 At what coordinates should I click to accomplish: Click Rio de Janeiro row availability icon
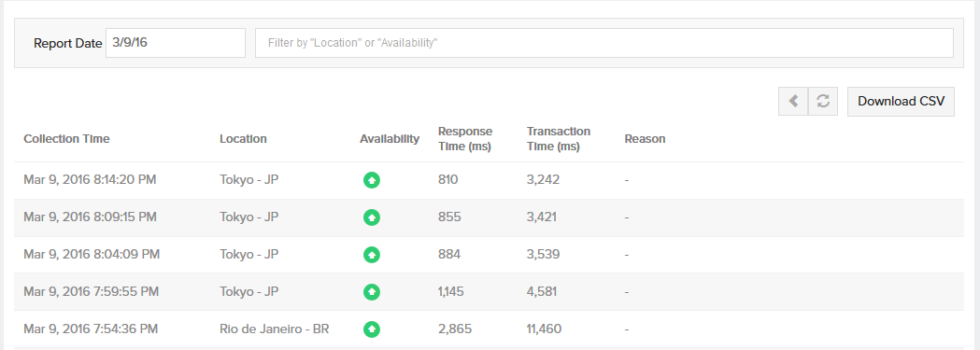coord(372,329)
